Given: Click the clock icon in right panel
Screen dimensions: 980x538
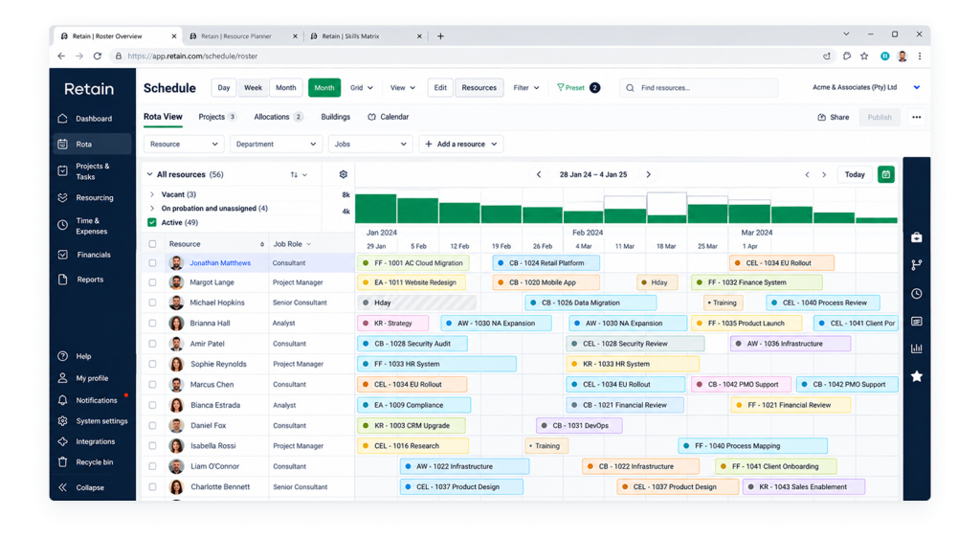Looking at the screenshot, I should [x=916, y=293].
